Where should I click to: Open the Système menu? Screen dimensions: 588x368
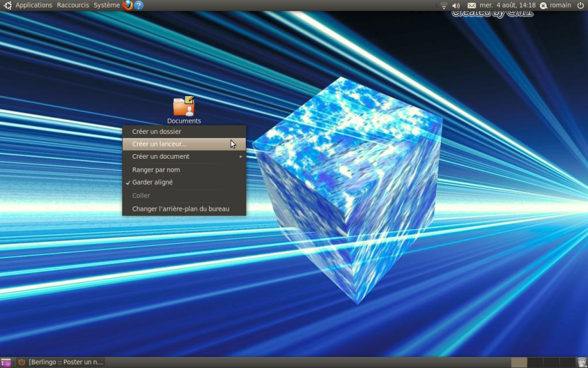pyautogui.click(x=106, y=5)
